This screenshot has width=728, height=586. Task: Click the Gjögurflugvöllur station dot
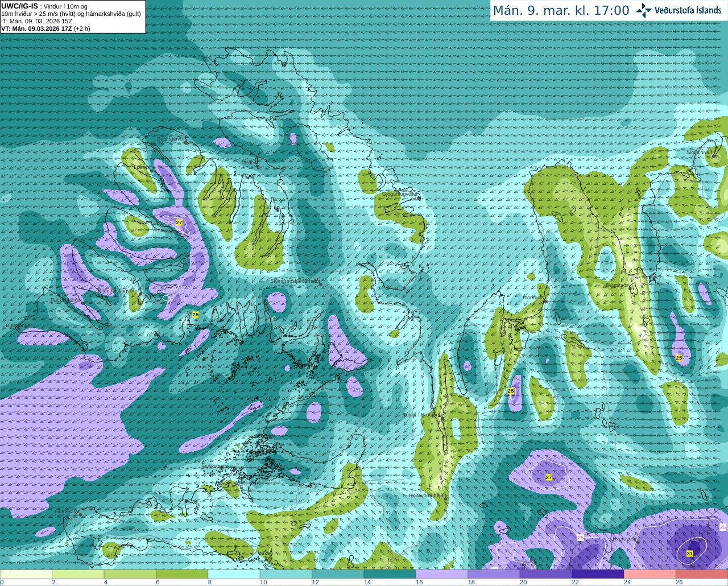[x=419, y=199]
